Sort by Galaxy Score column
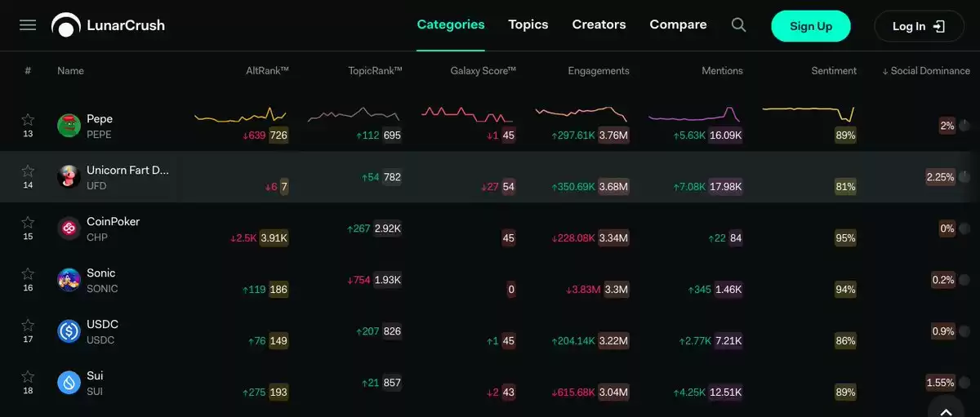The height and width of the screenshot is (417, 980). click(x=483, y=71)
